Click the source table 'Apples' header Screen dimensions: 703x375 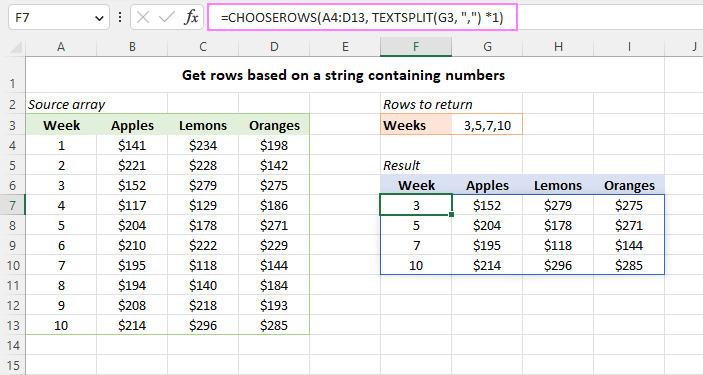132,125
